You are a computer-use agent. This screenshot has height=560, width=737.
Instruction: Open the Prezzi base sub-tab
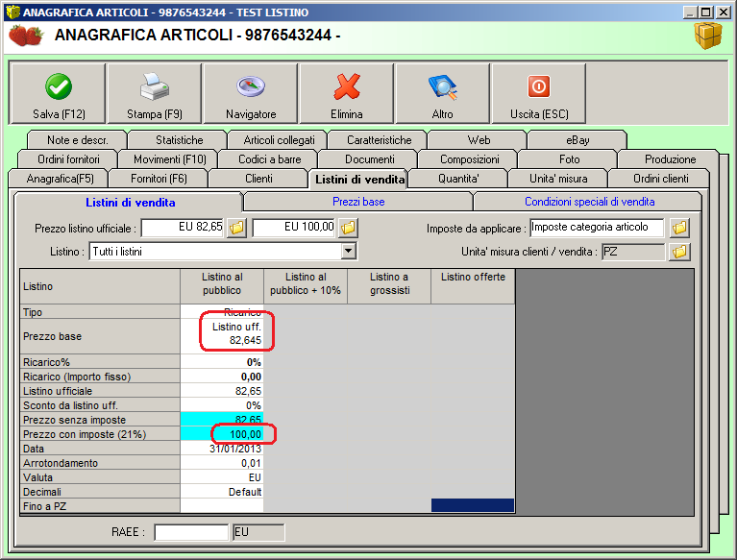click(358, 202)
